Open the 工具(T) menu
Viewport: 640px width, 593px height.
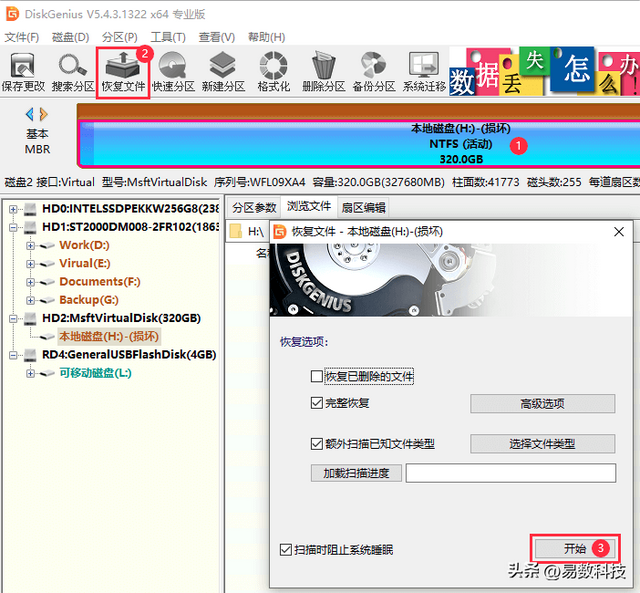[x=168, y=37]
